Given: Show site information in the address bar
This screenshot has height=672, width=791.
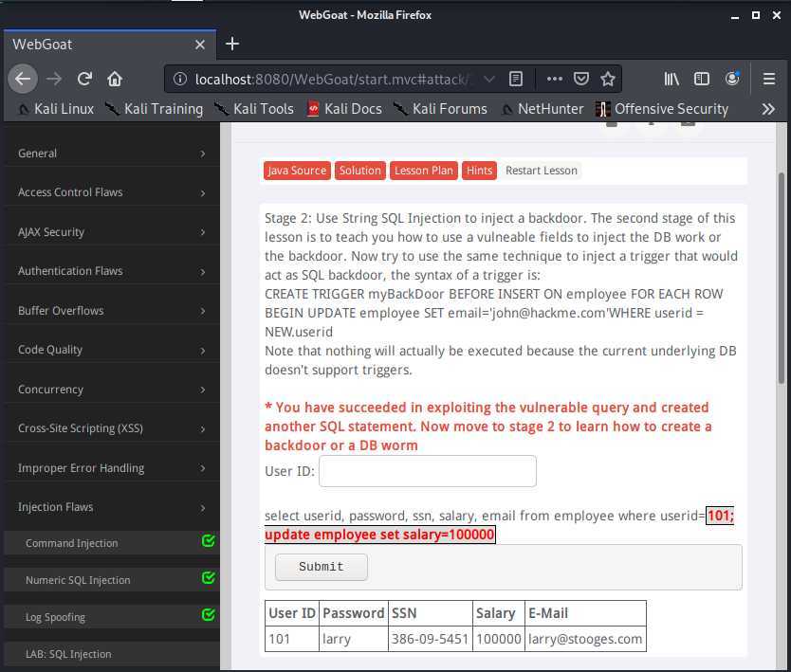Looking at the screenshot, I should tap(180, 79).
